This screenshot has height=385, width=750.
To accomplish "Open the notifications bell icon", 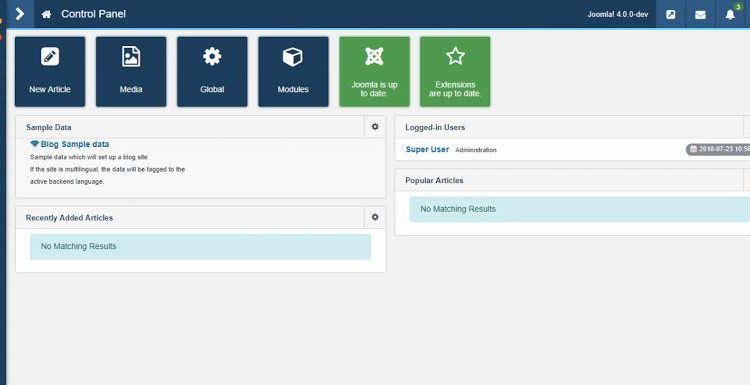I will (730, 14).
